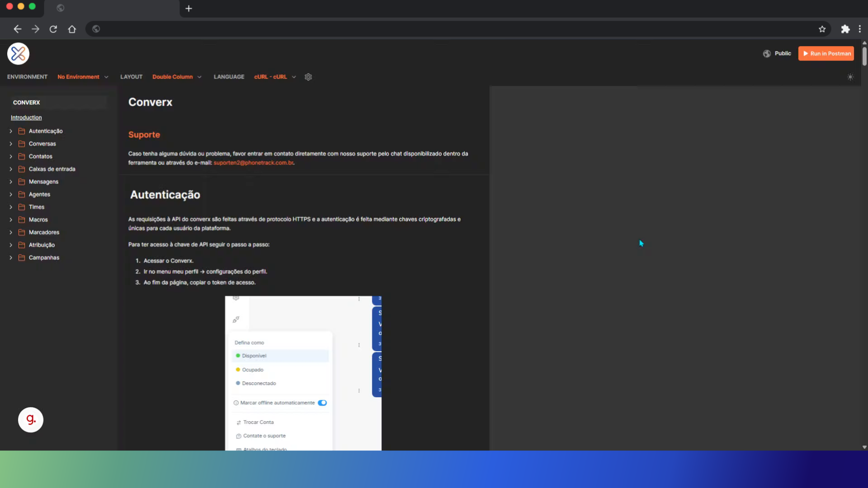The width and height of the screenshot is (868, 488).
Task: Select Conversas in sidebar
Action: coord(42,144)
